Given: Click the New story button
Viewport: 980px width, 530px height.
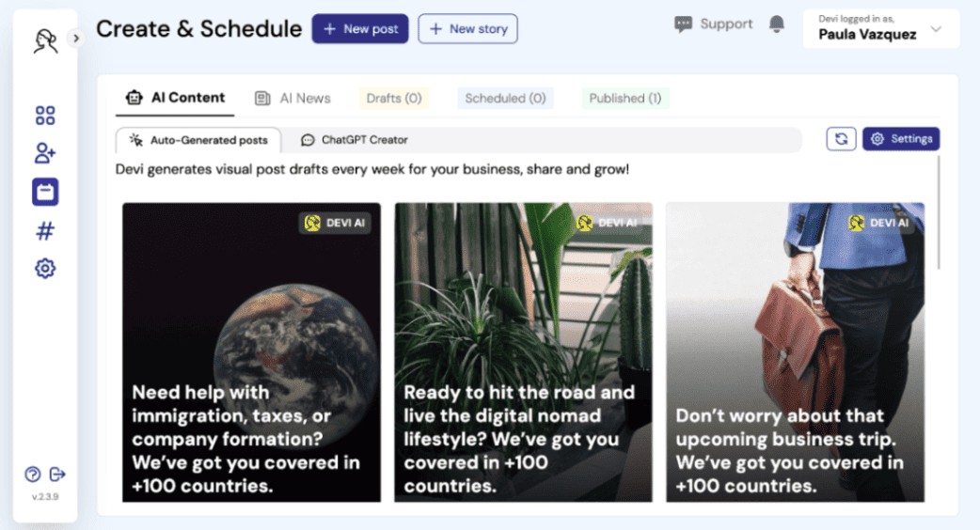Looking at the screenshot, I should coord(467,29).
